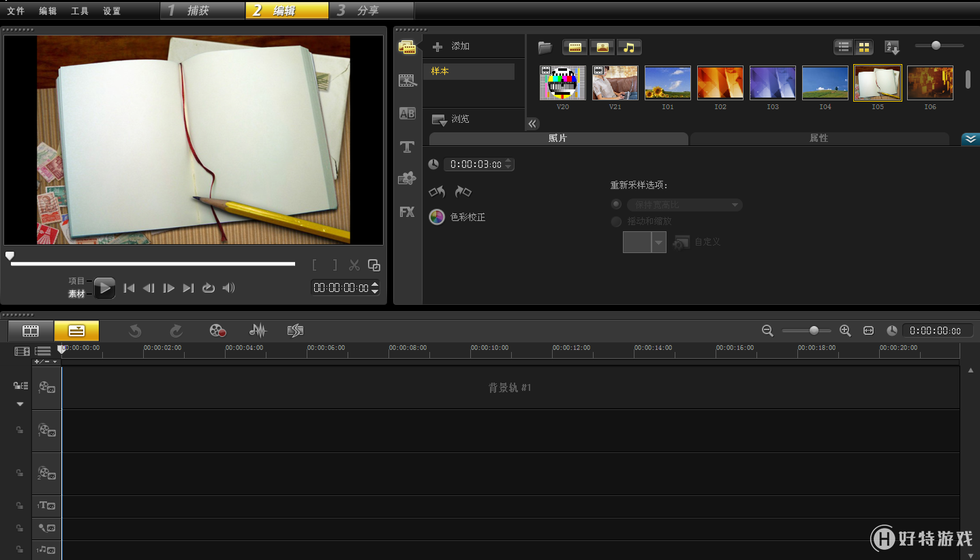Toggle show photos filter in library
Viewport: 980px width, 560px height.
[602, 47]
